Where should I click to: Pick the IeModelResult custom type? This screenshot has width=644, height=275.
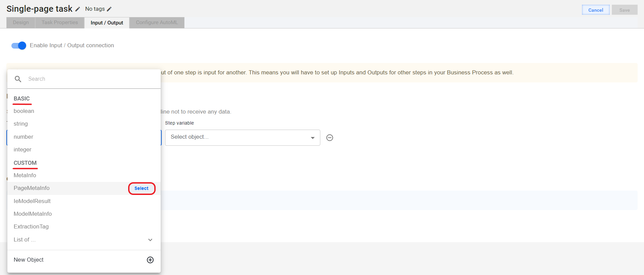click(x=84, y=201)
